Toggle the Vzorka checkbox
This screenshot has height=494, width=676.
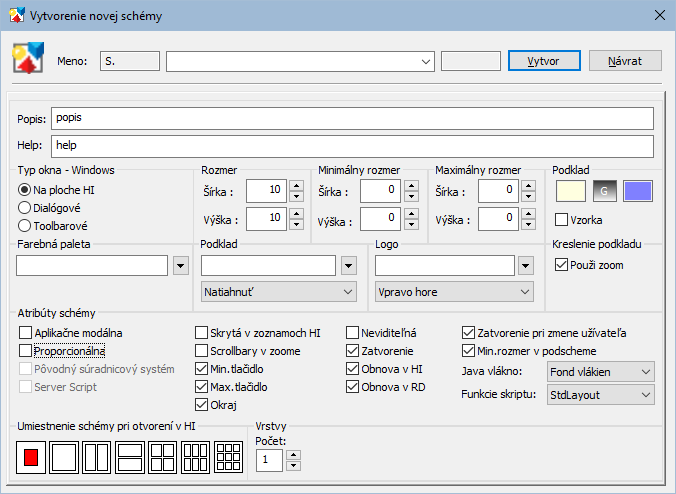[561, 220]
